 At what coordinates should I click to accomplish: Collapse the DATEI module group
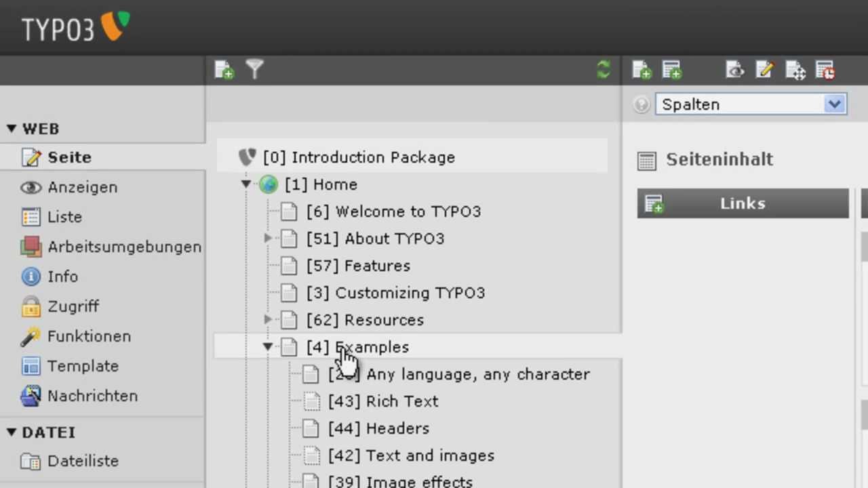tap(12, 432)
